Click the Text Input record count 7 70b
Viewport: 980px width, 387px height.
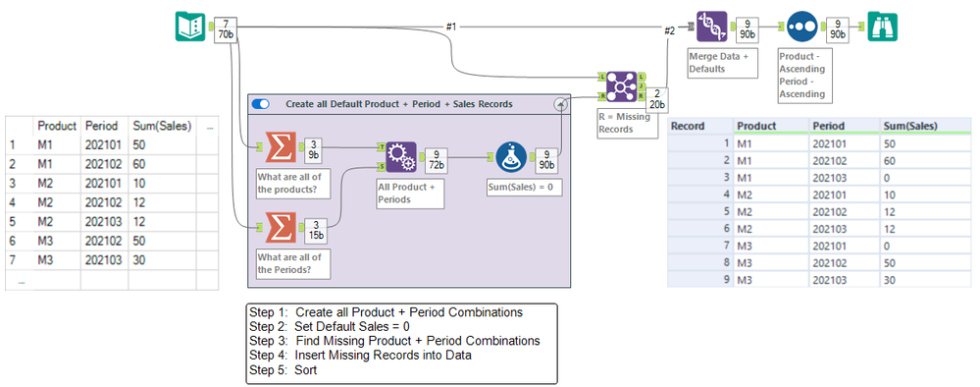click(x=225, y=29)
